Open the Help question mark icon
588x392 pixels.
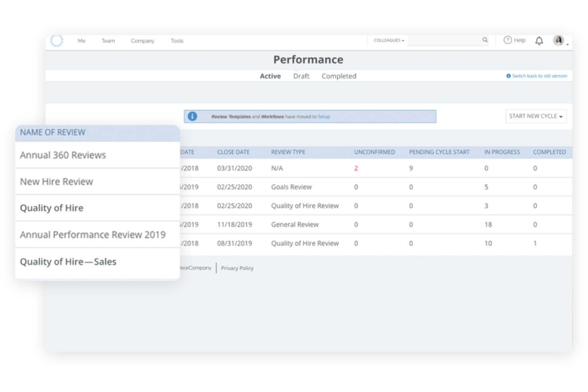coord(507,40)
